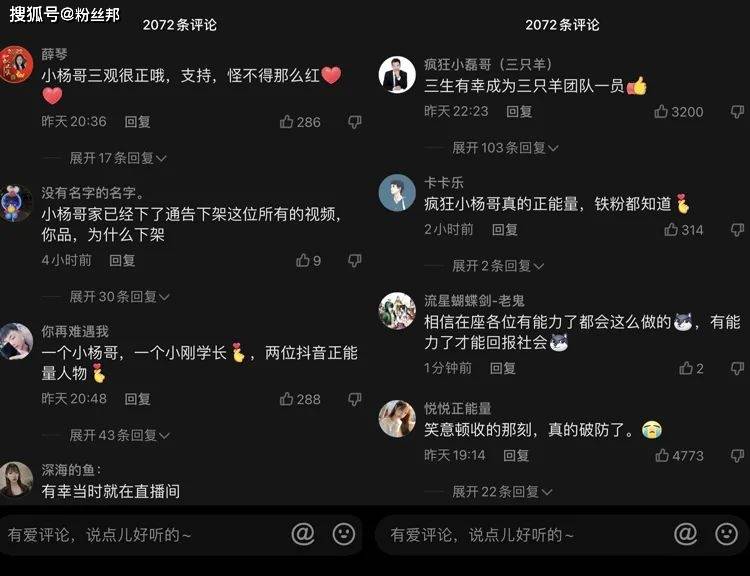Toggle dislike on 流星蝴蝶剑-老鬼's comment
Image resolution: width=750 pixels, height=576 pixels.
[737, 368]
